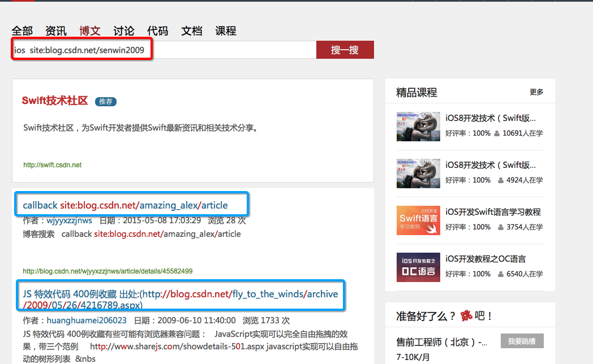Open iOS开发教程之OC语言 course title

(x=485, y=259)
